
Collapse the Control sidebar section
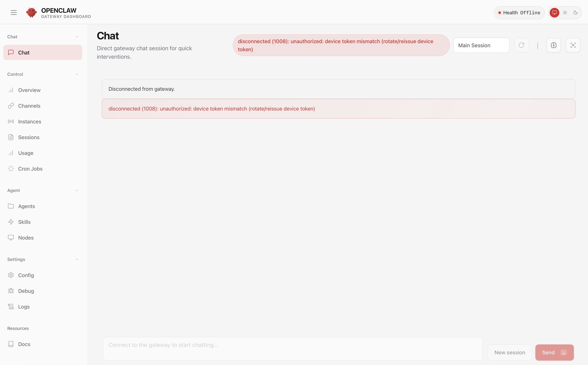[77, 74]
